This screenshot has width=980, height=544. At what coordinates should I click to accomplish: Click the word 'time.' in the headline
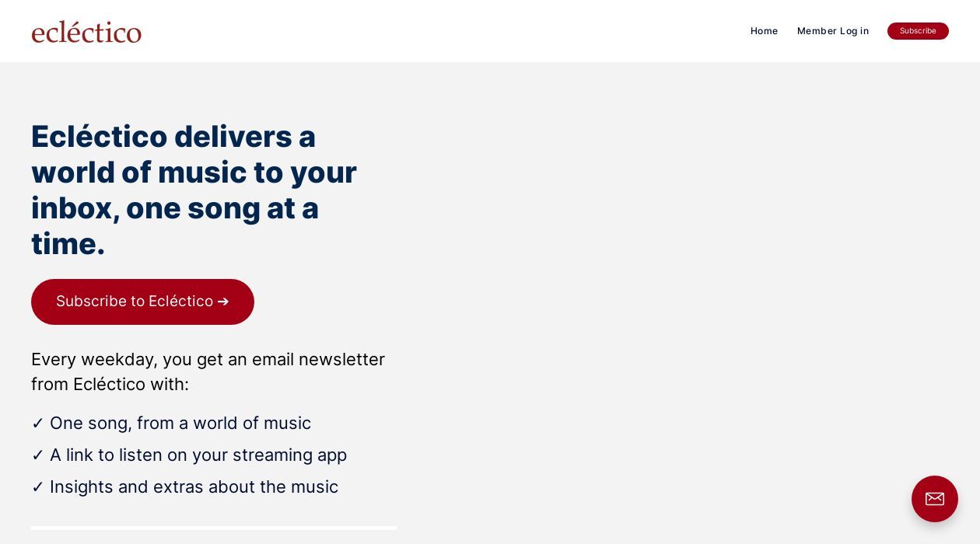click(68, 245)
